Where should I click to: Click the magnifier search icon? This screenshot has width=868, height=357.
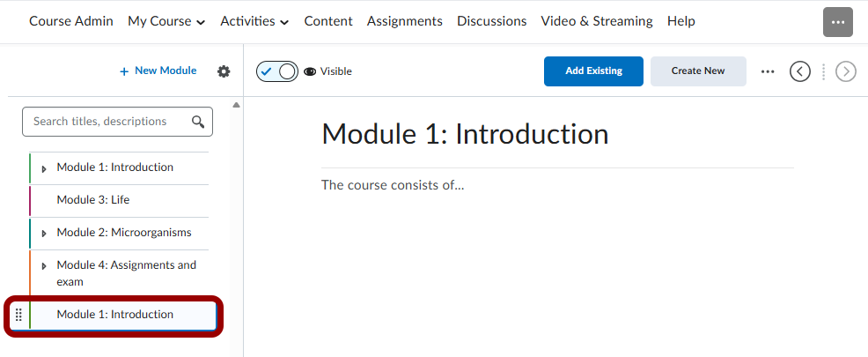(x=198, y=122)
